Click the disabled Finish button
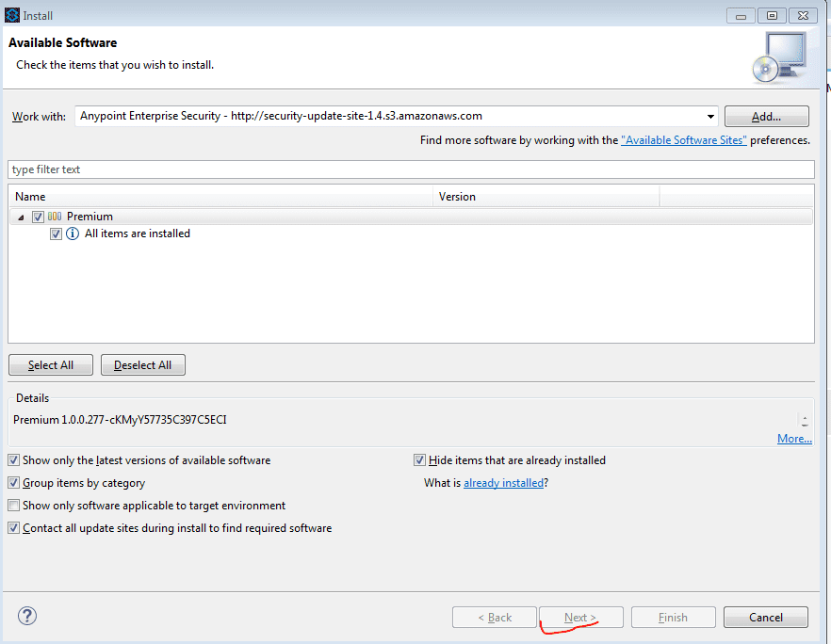Image resolution: width=831 pixels, height=644 pixels. point(673,618)
